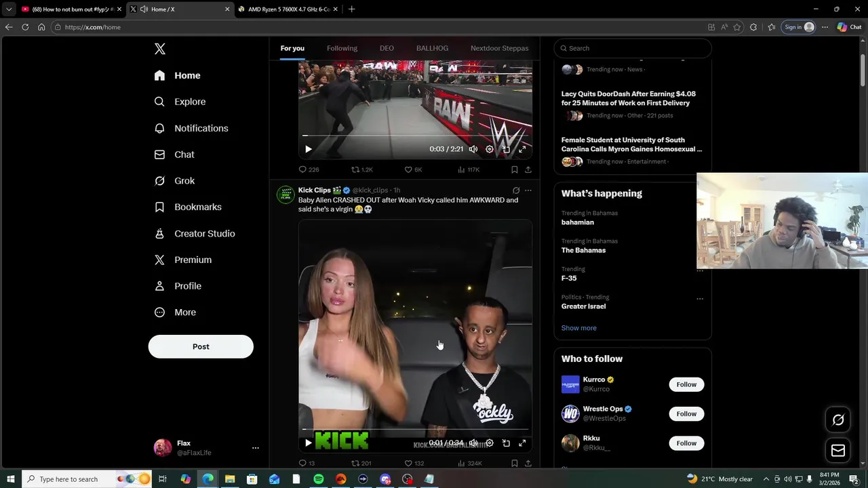Switch to the DEO tab

[x=387, y=48]
